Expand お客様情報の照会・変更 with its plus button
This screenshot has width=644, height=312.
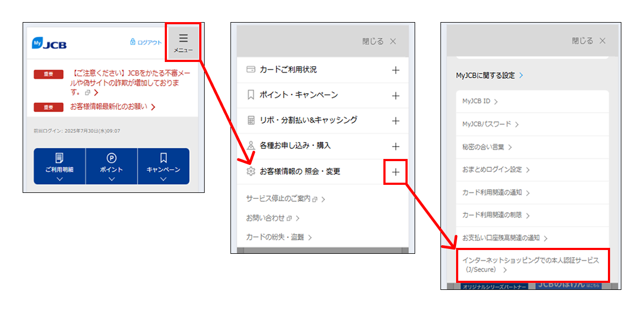click(x=396, y=172)
